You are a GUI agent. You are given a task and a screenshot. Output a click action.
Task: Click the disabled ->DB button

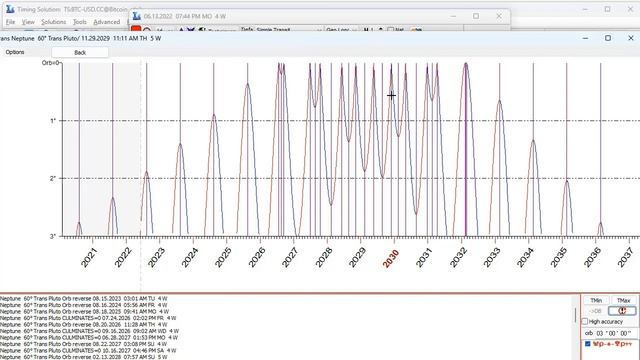coord(596,311)
